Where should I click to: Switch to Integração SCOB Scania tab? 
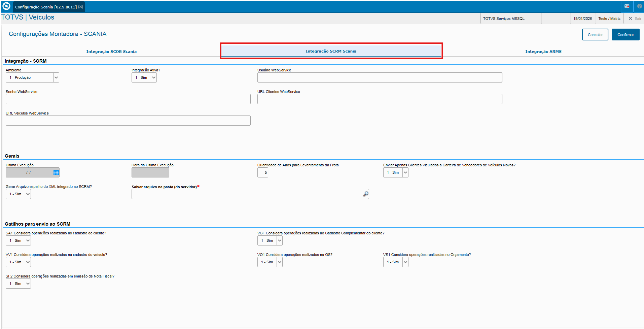click(x=111, y=52)
